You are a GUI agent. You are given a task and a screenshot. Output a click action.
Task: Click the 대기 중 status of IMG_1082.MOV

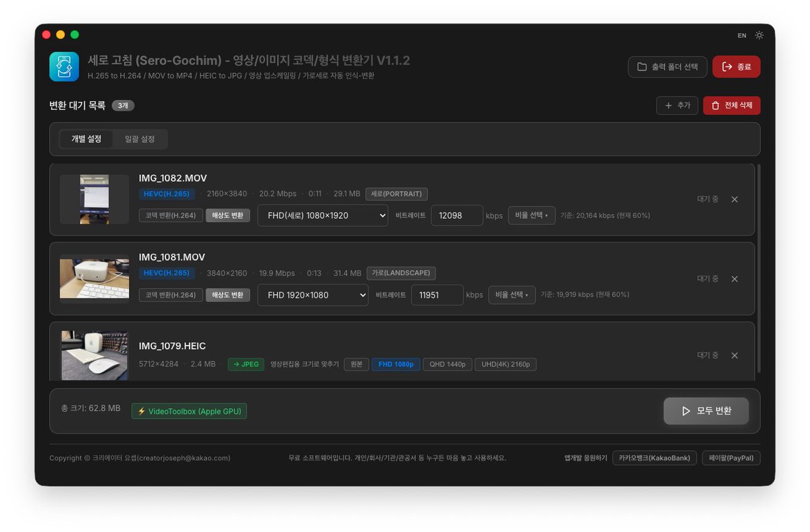coord(707,199)
